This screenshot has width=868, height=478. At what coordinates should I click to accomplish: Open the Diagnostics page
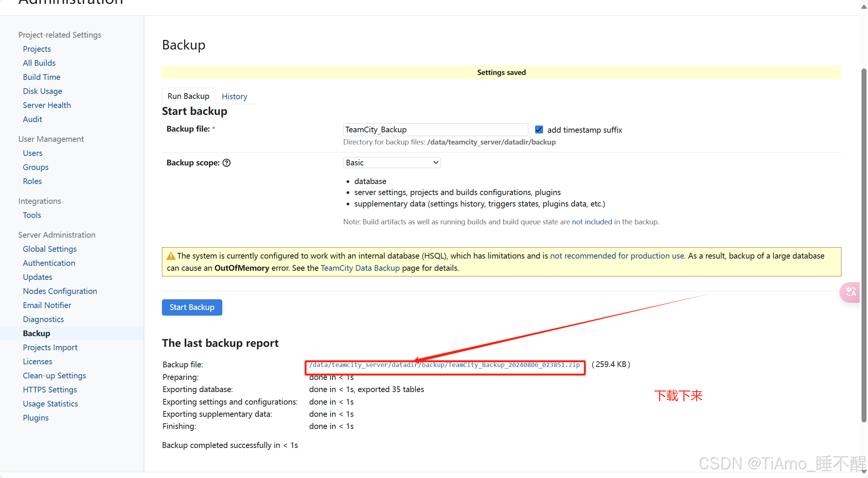pyautogui.click(x=43, y=319)
